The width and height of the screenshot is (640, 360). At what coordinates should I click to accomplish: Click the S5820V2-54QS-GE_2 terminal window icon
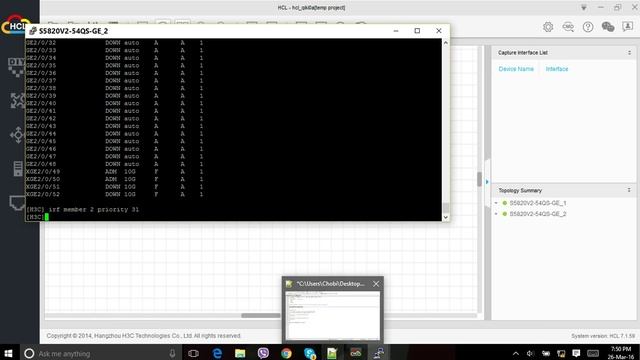click(33, 31)
